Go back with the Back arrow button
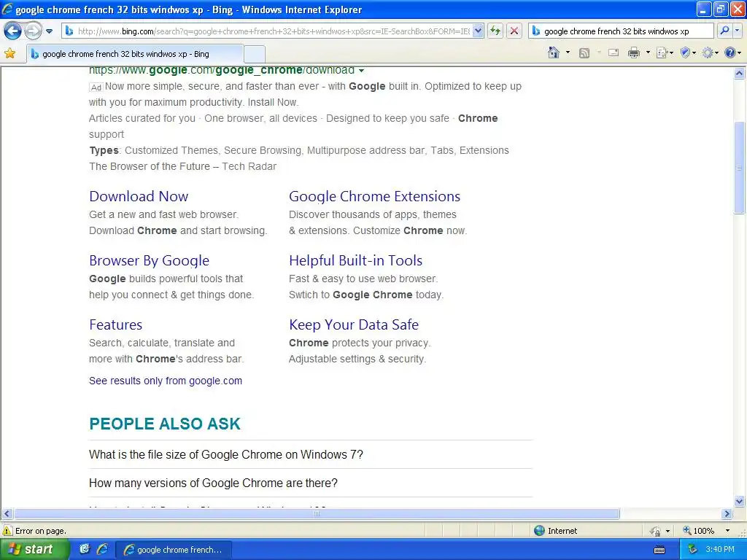This screenshot has height=560, width=747. [x=12, y=31]
